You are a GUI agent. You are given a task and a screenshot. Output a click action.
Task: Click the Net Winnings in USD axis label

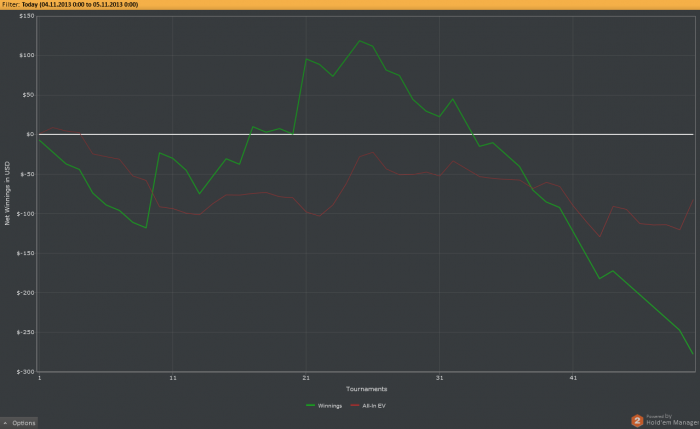point(7,193)
